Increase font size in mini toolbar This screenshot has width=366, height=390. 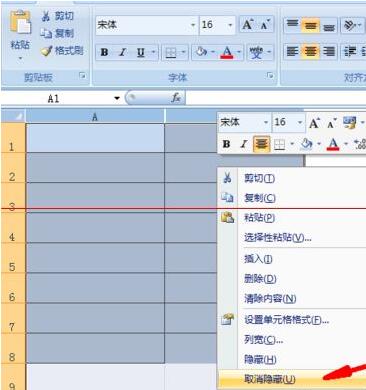pos(314,123)
